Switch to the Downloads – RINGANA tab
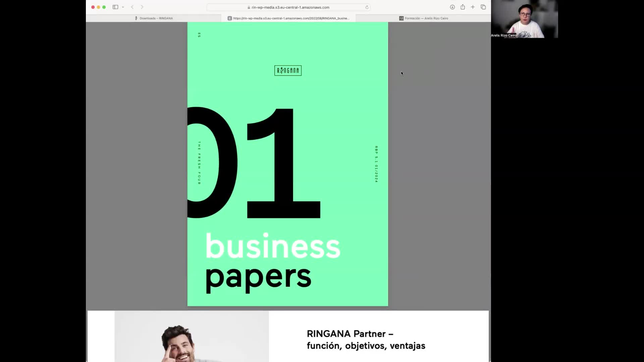This screenshot has width=644, height=362. point(154,18)
